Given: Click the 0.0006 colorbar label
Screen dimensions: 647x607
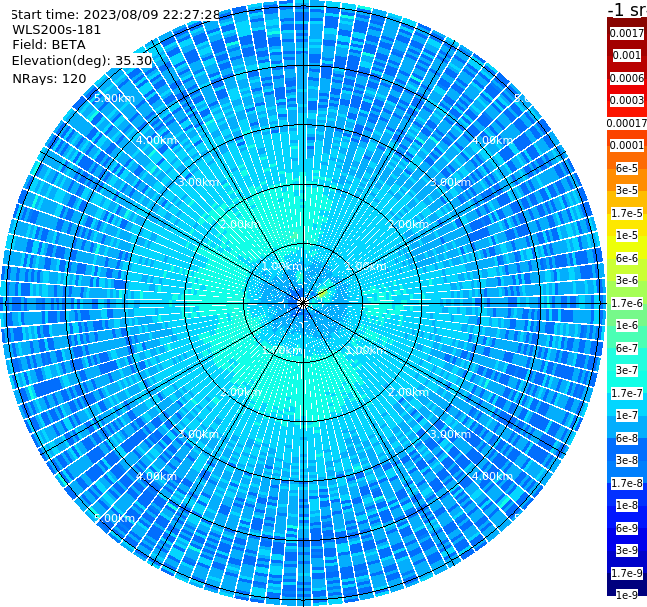Looking at the screenshot, I should click(x=627, y=78).
